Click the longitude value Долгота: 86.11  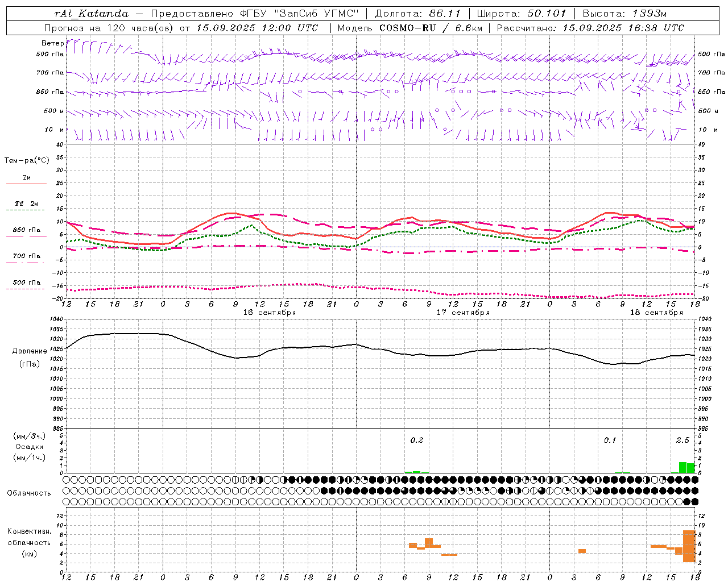[417, 14]
